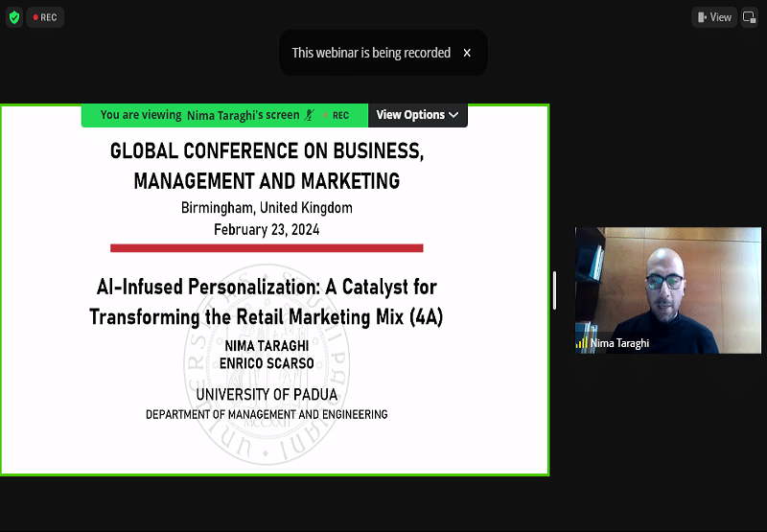767x532 pixels.
Task: Click author name 'NIMA TARAGHI' on slide
Action: 267,346
